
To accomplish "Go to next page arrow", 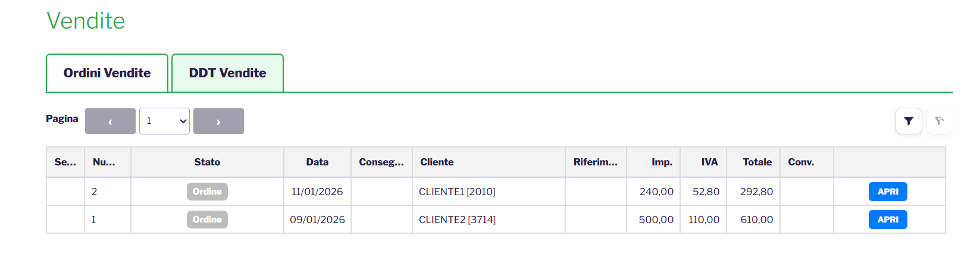I will click(218, 121).
